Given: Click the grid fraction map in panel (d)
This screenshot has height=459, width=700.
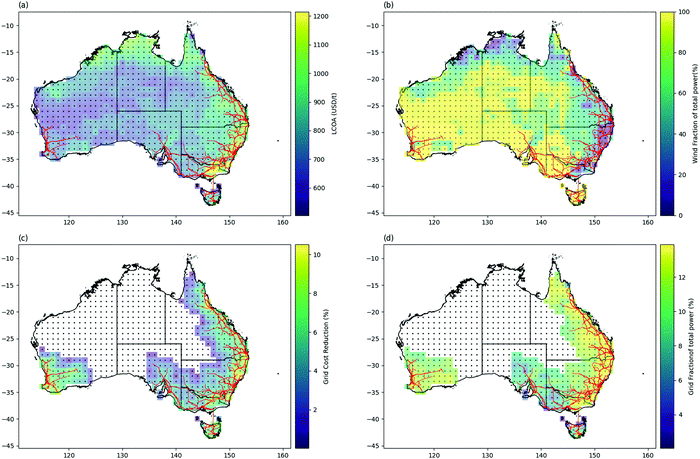Looking at the screenshot, I should (x=520, y=346).
